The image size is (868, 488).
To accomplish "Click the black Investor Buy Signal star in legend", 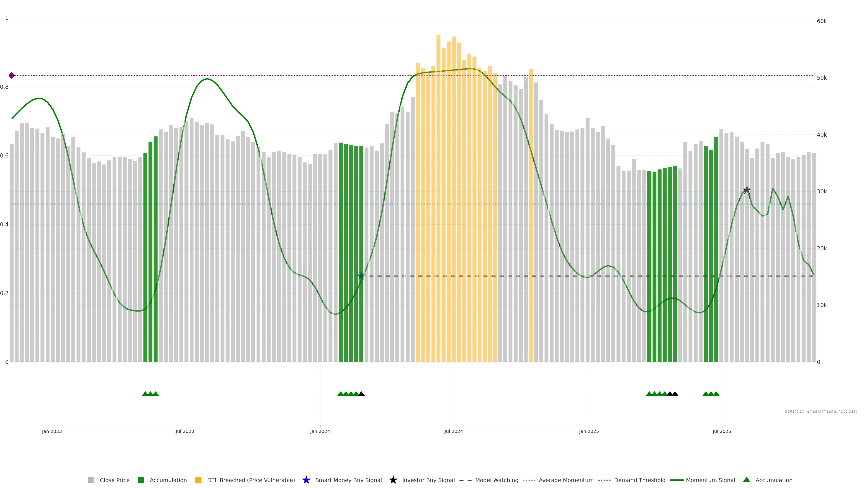I will 393,480.
